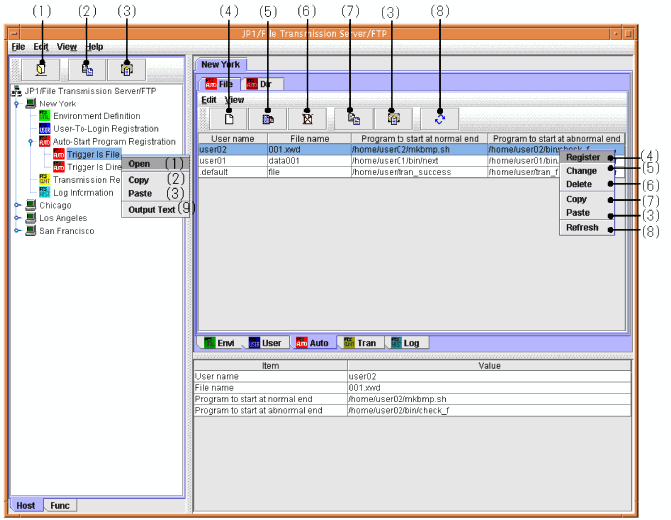
Task: Collapse the New York tree node
Action: click(x=17, y=104)
